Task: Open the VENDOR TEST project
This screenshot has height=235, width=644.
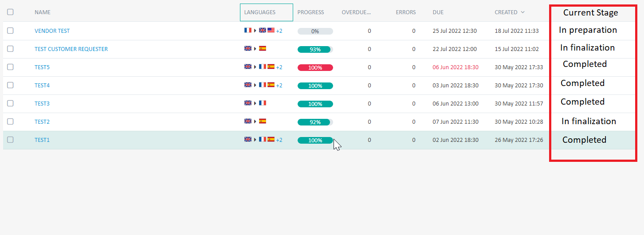Action: click(x=52, y=31)
